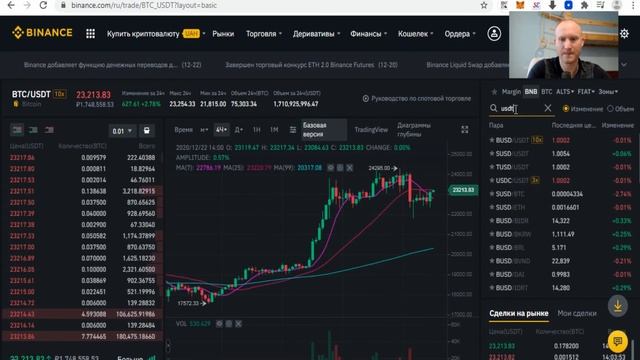The image size is (640, 360).
Task: Open the user account profile icon
Action: pyautogui.click(x=494, y=33)
